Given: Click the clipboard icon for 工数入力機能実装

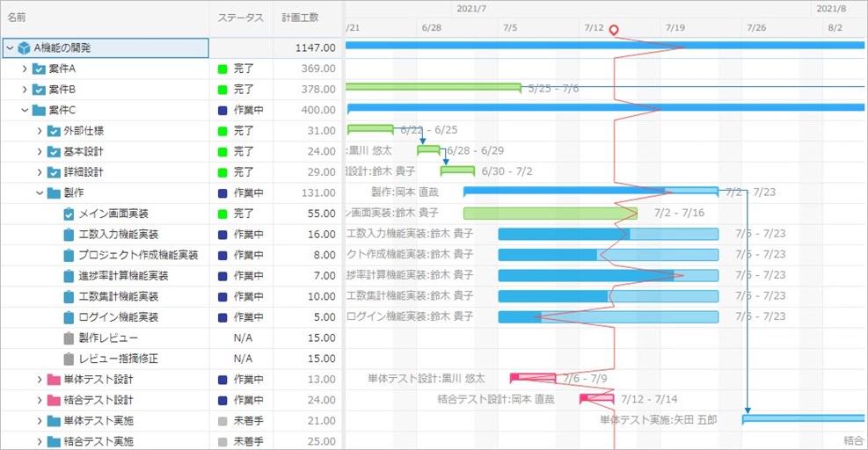Looking at the screenshot, I should (69, 235).
